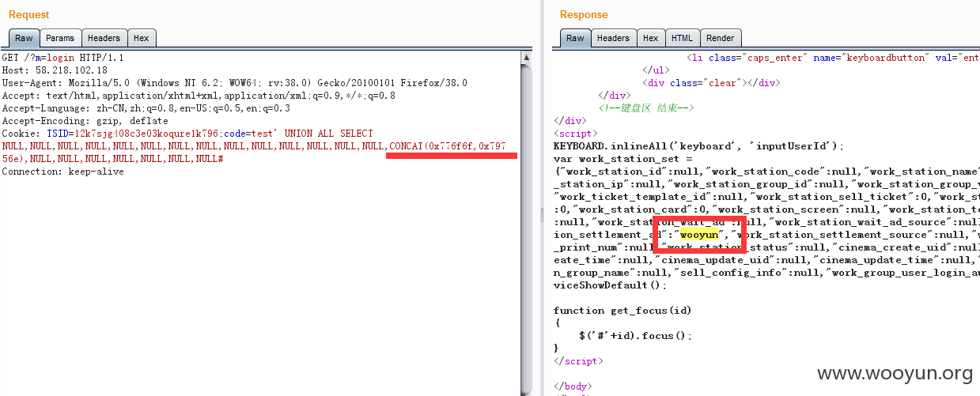Click 'Accept-Encoding: gzip, deflate' line

[x=85, y=121]
